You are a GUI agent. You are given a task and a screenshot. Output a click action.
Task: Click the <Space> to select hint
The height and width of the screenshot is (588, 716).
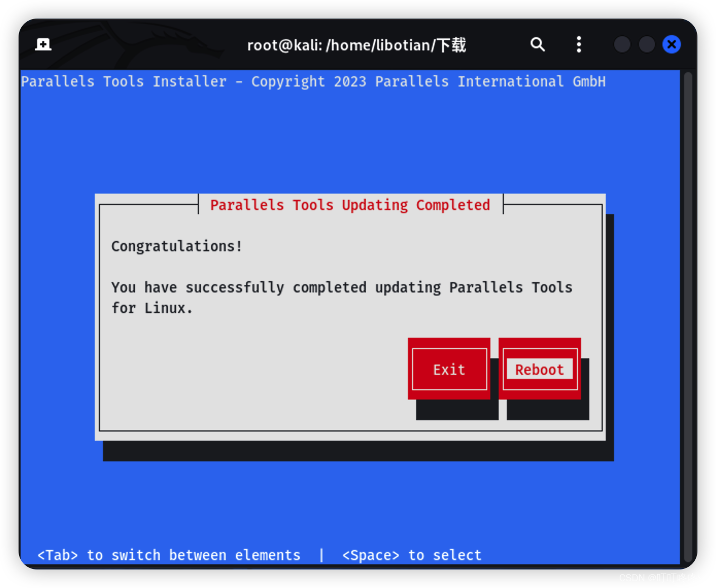[411, 555]
